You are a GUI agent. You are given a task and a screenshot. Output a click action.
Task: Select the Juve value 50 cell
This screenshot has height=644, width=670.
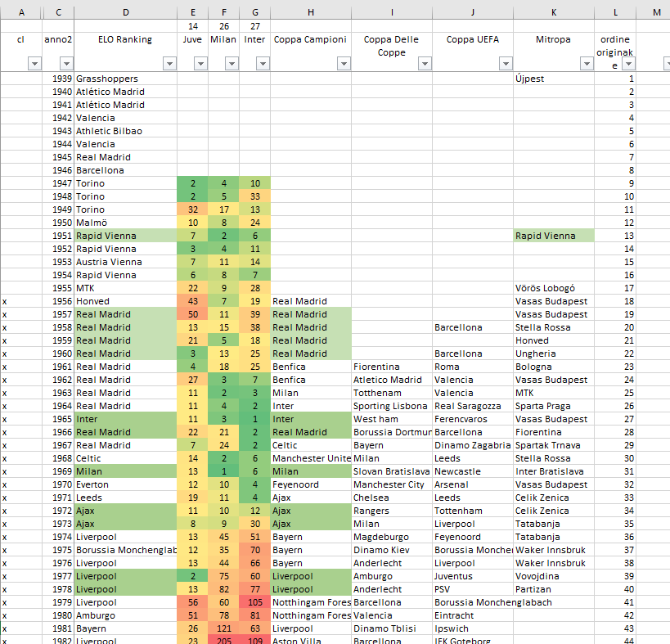coord(193,314)
